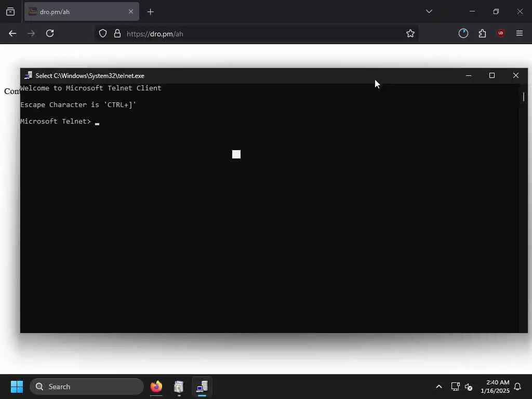Select the telnet taskbar icon
This screenshot has height=399, width=532.
(202, 387)
